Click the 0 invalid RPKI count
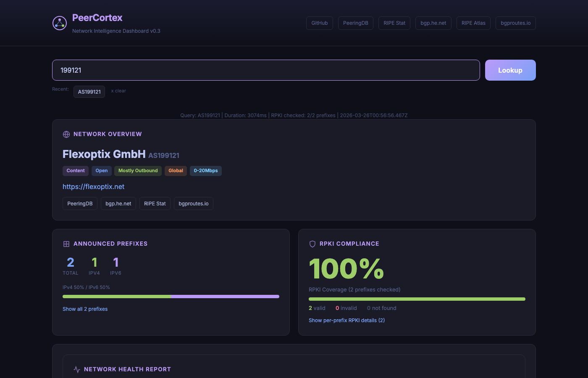The width and height of the screenshot is (588, 378). (x=346, y=308)
